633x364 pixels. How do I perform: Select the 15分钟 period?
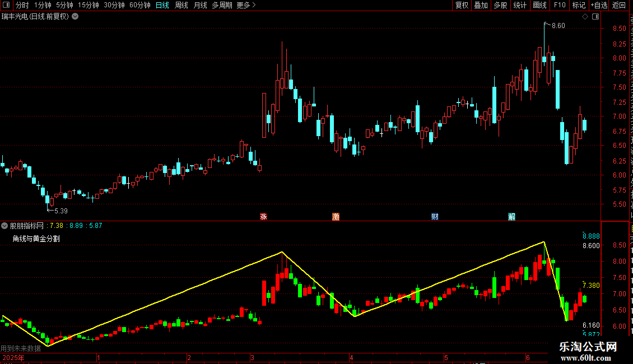[x=89, y=5]
